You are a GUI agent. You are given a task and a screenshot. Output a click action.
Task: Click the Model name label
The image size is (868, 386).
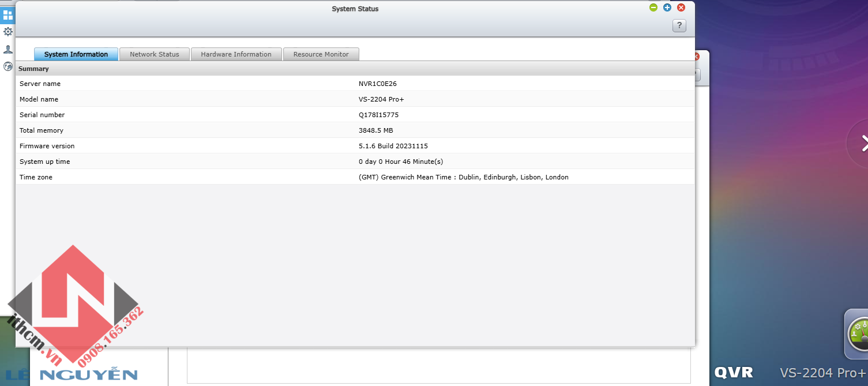(39, 99)
